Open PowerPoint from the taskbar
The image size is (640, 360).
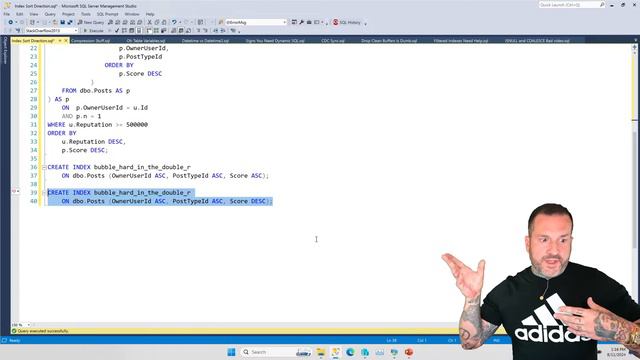(409, 352)
